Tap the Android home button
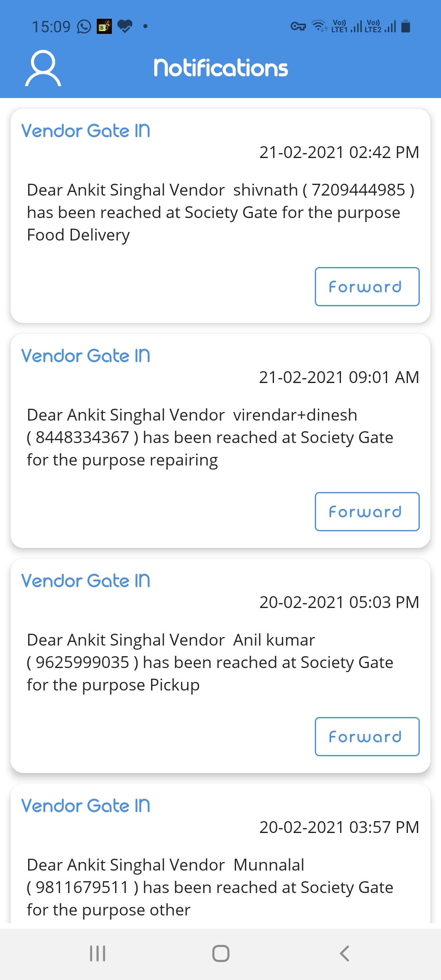The height and width of the screenshot is (980, 441). [220, 953]
